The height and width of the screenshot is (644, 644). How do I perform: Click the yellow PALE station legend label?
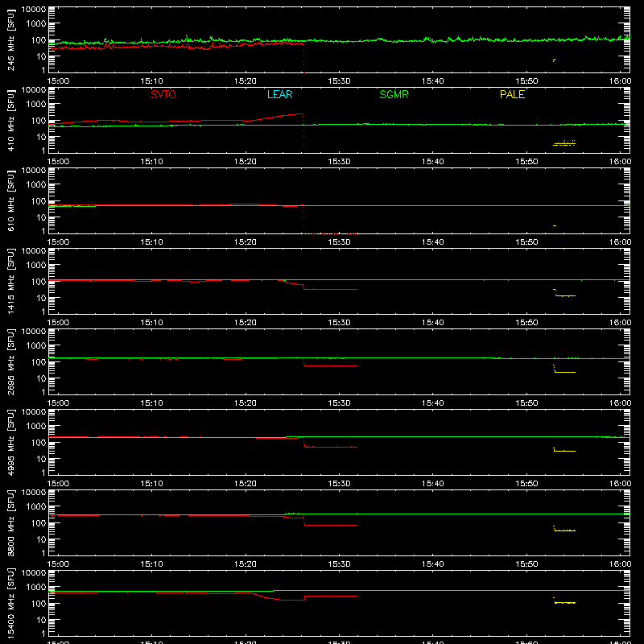click(x=512, y=94)
